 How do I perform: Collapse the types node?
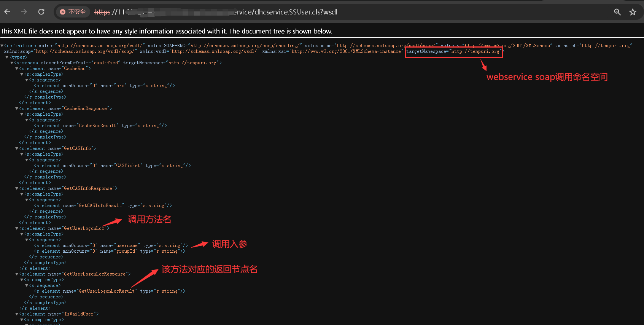tap(7, 57)
